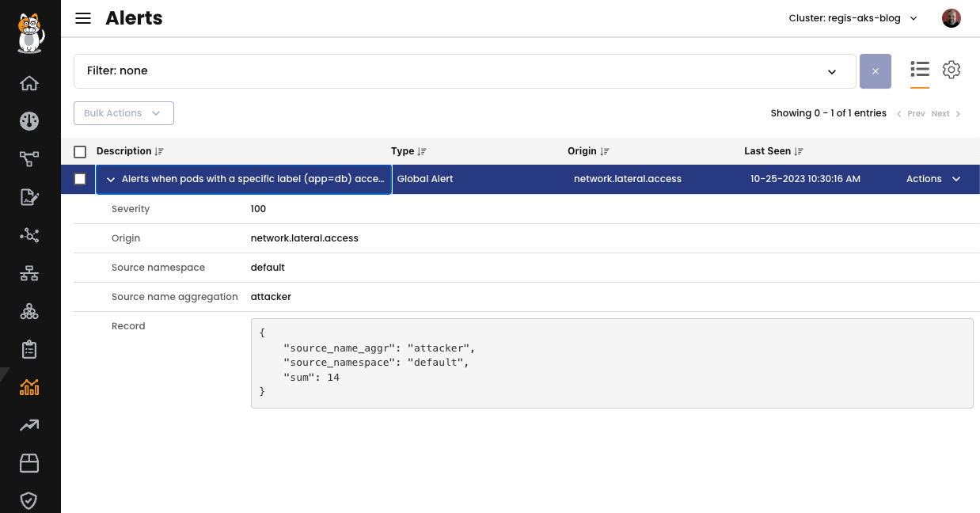Click the "source_namespace" line in Record
The height and width of the screenshot is (513, 980).
coord(377,363)
